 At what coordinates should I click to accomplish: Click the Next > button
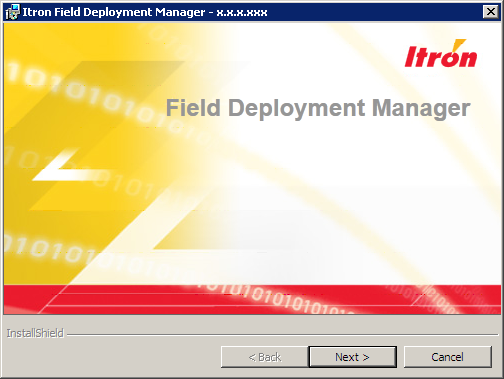click(x=353, y=357)
